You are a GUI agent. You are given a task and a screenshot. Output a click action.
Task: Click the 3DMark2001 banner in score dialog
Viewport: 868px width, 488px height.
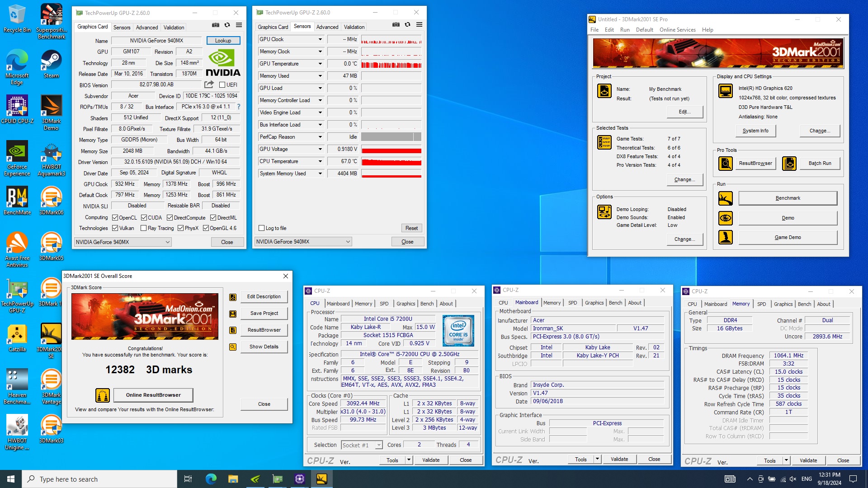pyautogui.click(x=145, y=317)
